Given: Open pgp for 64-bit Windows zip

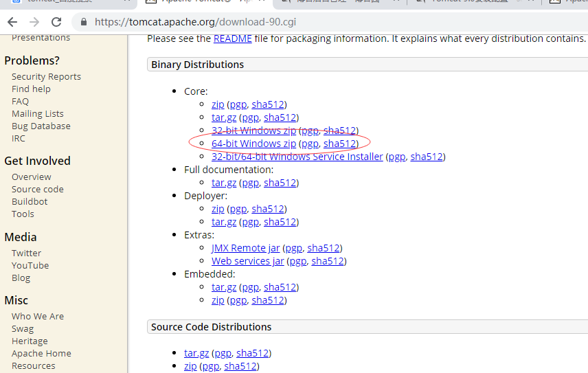Looking at the screenshot, I should point(310,144).
